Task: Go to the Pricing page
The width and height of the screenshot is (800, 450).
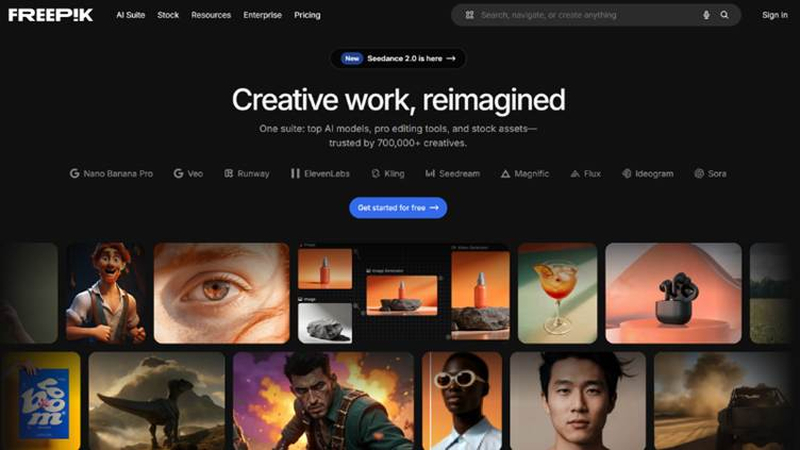Action: click(x=307, y=15)
